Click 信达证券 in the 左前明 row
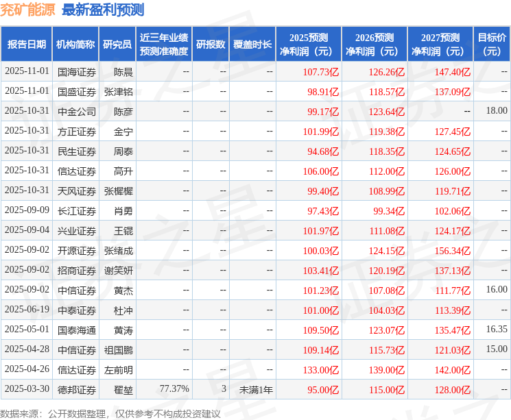Screen dimensions: 511x420 point(77,370)
